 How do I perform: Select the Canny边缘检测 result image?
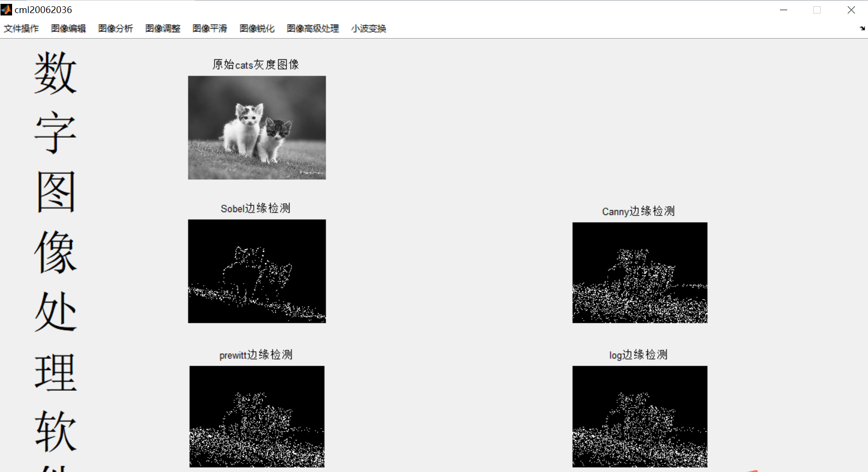[x=639, y=272]
